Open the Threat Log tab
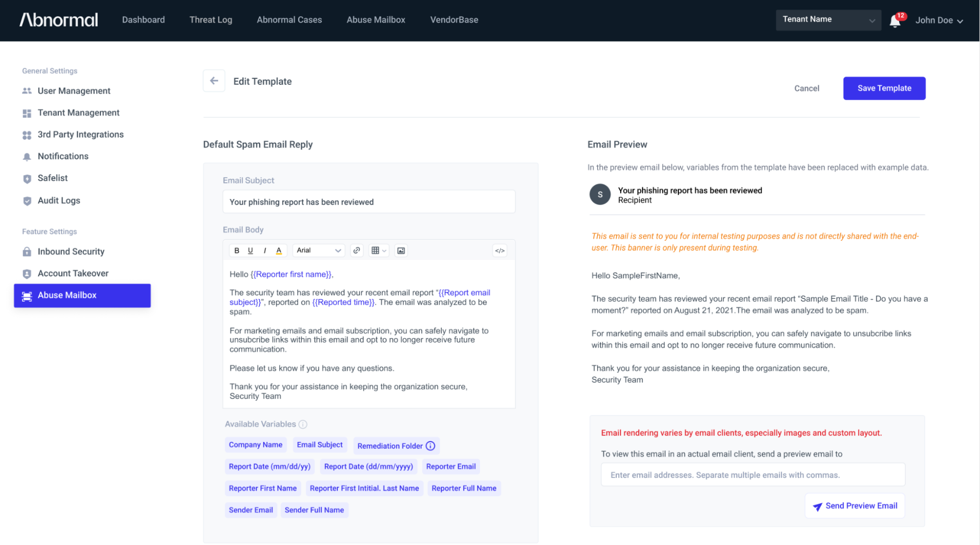 [211, 20]
